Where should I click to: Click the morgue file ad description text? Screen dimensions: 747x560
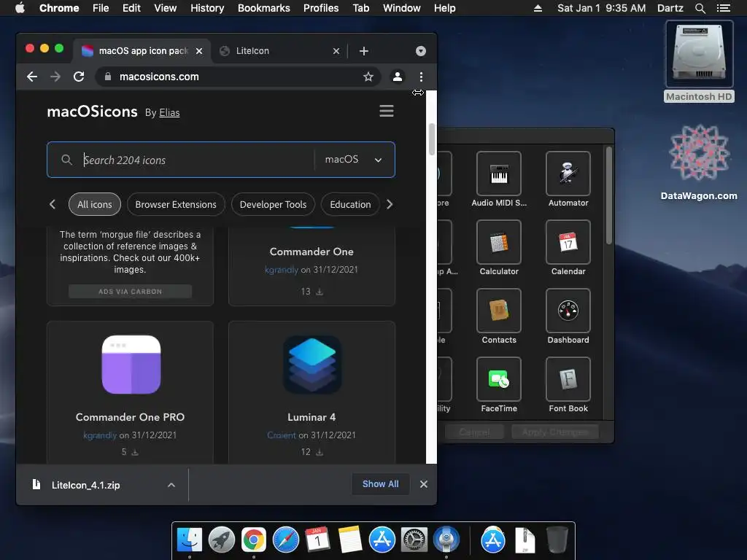click(130, 252)
